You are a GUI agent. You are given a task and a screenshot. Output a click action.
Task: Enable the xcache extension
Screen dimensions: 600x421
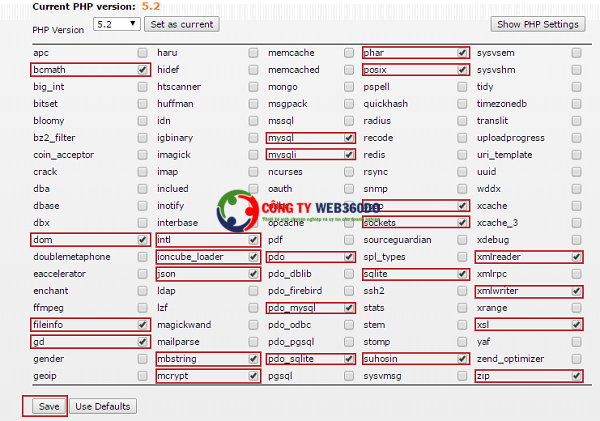click(x=576, y=206)
